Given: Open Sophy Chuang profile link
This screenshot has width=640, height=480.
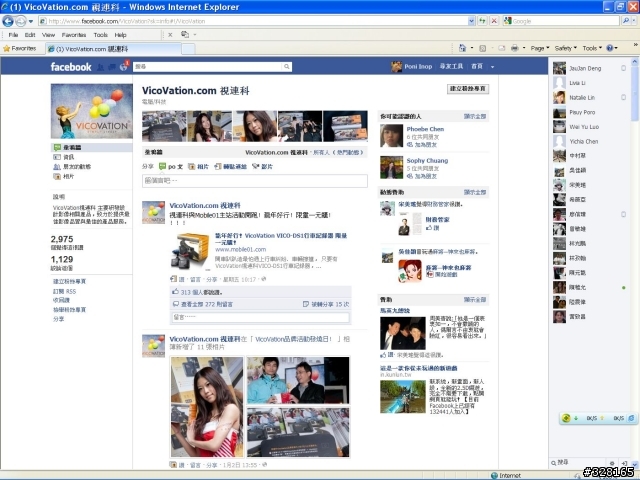Looking at the screenshot, I should 427,160.
